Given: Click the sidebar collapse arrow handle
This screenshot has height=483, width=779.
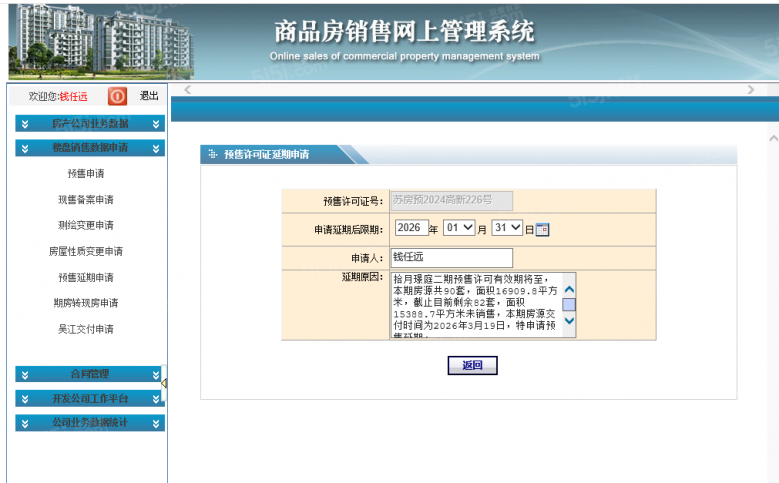Looking at the screenshot, I should pos(164,383).
